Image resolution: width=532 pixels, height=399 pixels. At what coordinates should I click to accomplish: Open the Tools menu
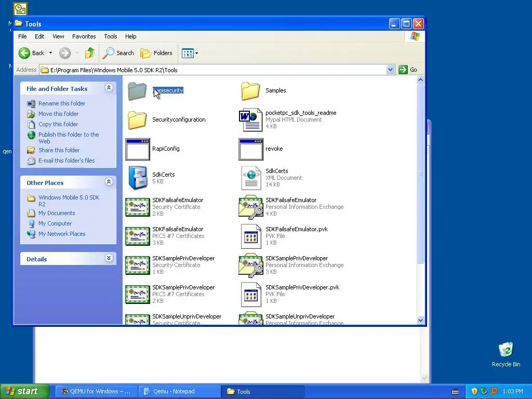coord(110,36)
